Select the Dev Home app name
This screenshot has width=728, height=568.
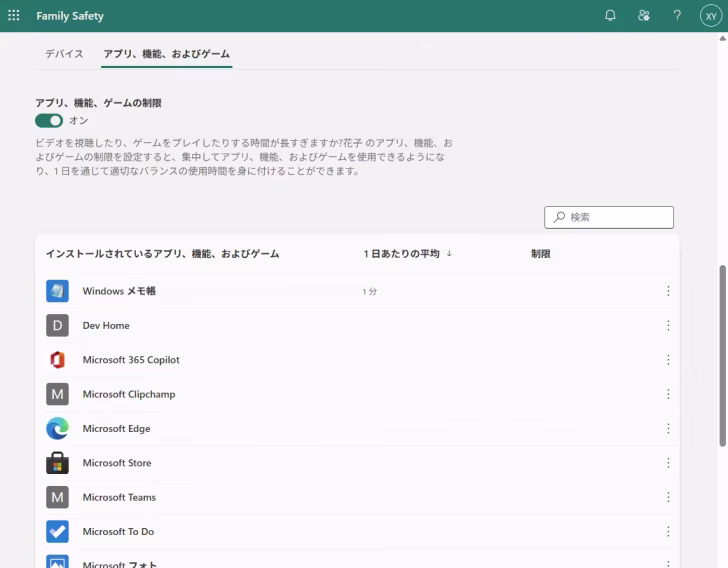coord(106,325)
